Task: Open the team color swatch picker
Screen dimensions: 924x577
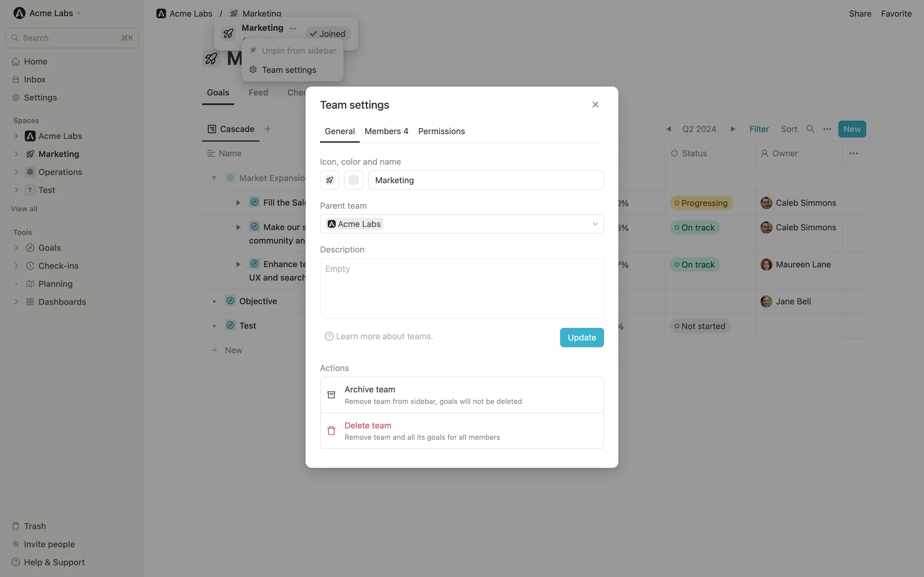Action: point(353,180)
